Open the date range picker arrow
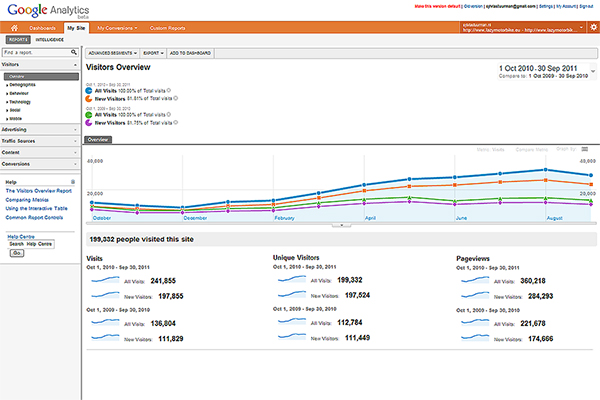The height and width of the screenshot is (400, 600). click(x=593, y=71)
